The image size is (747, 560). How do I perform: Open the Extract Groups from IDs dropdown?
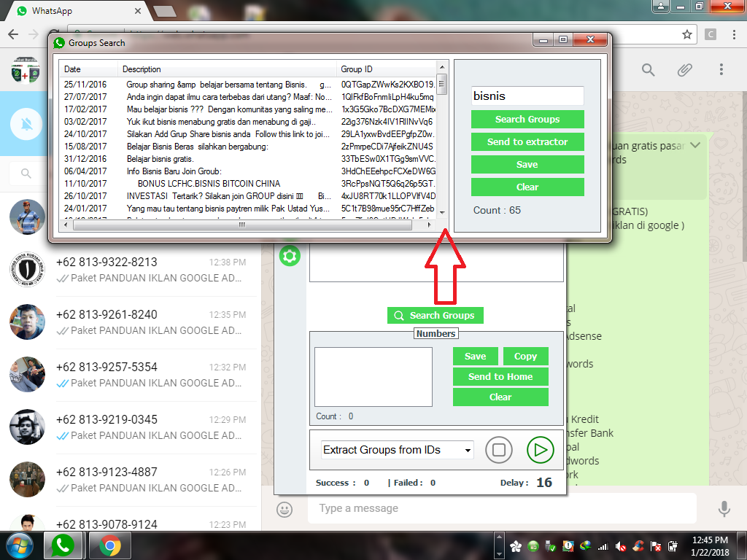pos(398,450)
